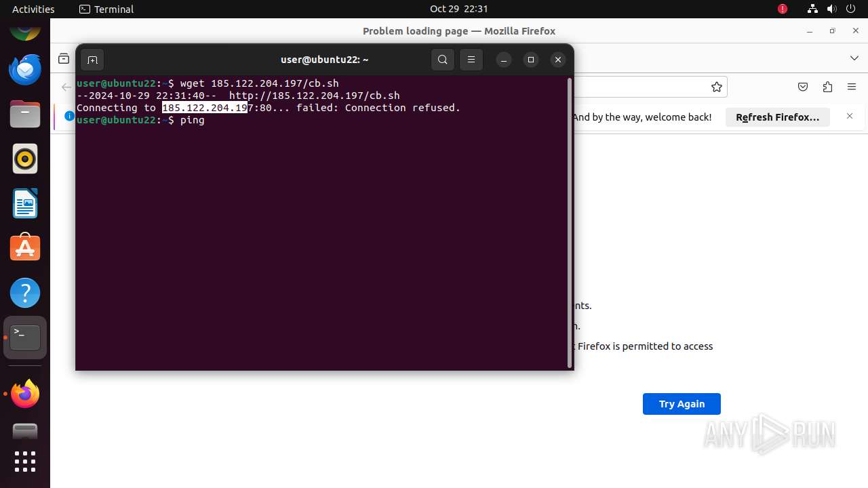Maximize the Terminal window
The image size is (868, 488).
click(531, 60)
